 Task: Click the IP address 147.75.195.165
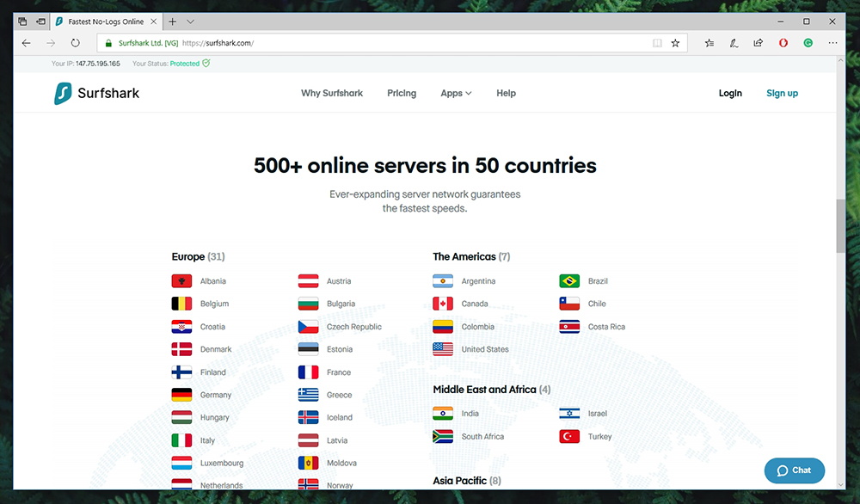tap(98, 64)
